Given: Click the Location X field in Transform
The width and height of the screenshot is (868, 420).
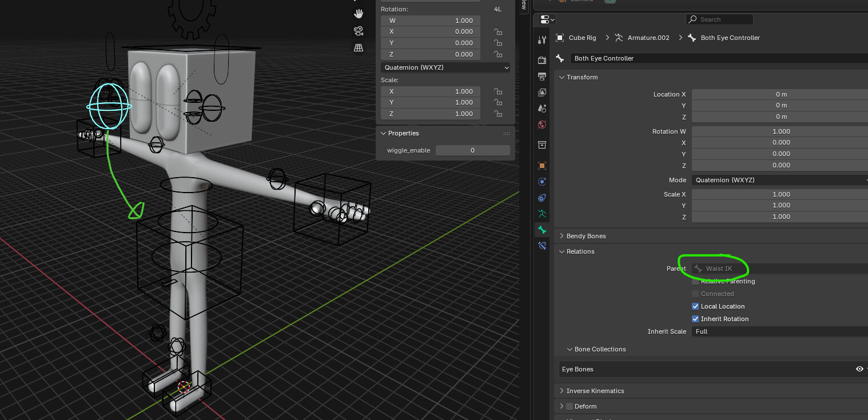Looking at the screenshot, I should click(x=780, y=94).
